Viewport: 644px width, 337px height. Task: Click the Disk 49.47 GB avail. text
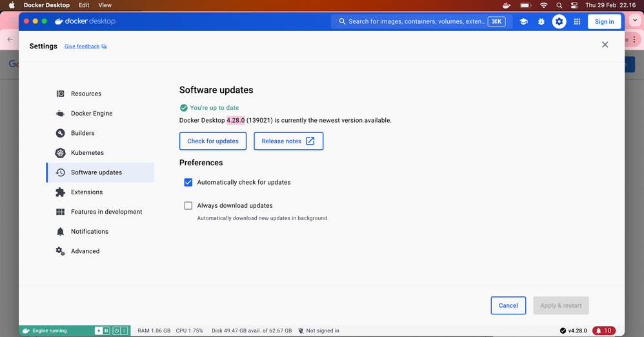click(252, 331)
